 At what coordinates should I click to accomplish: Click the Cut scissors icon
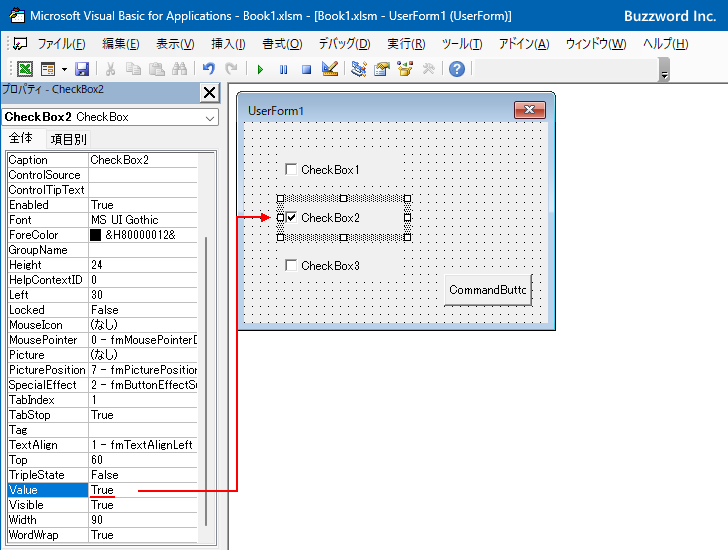coord(110,69)
